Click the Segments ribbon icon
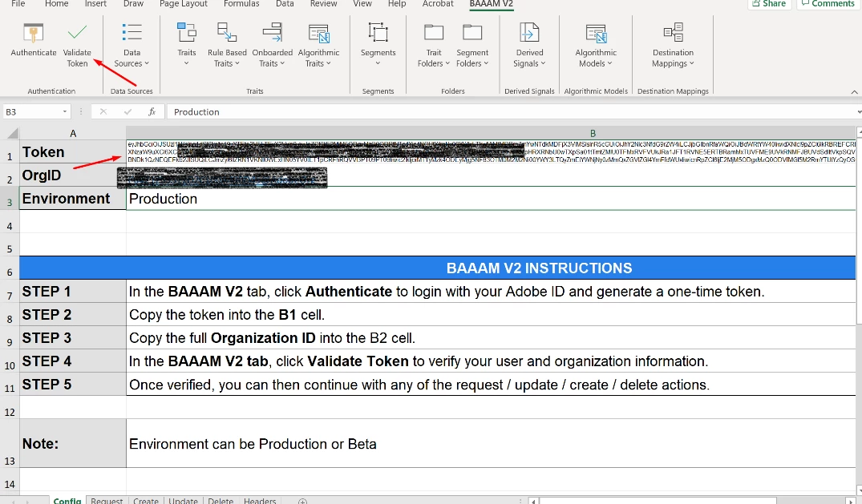This screenshot has width=862, height=504. 378,32
